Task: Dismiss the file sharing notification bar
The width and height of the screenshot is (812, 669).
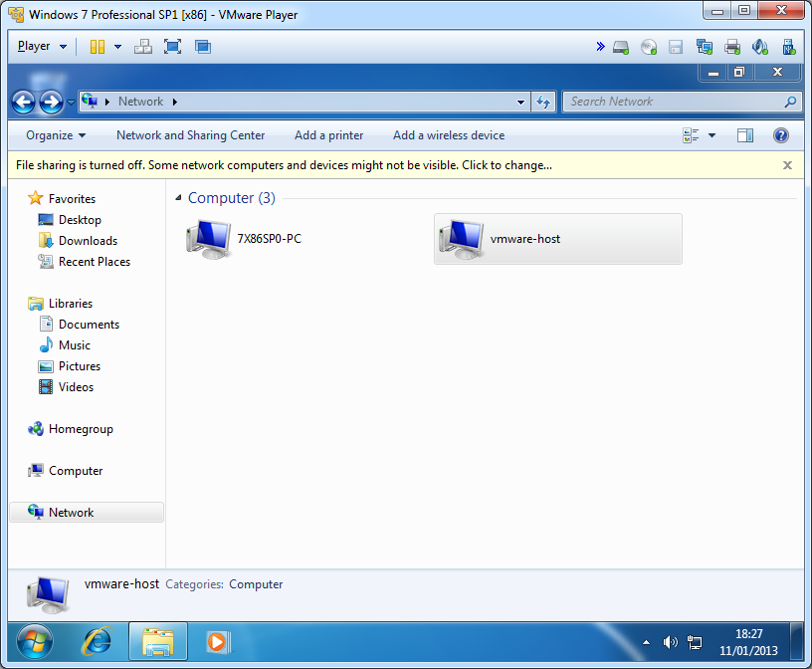Action: 787,165
